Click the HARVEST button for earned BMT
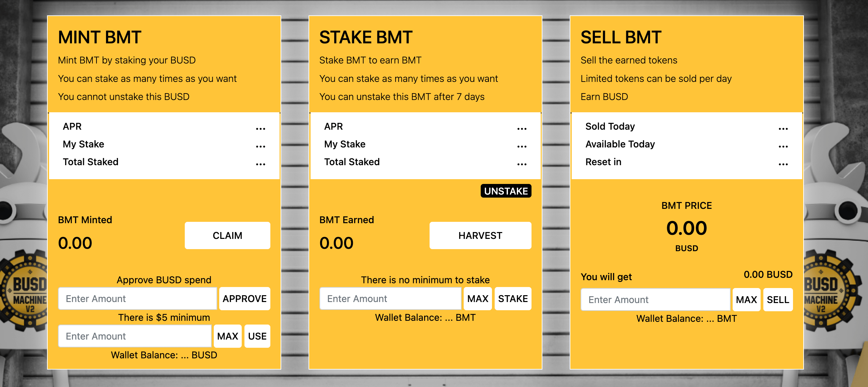Viewport: 868px width, 387px height. (x=480, y=235)
